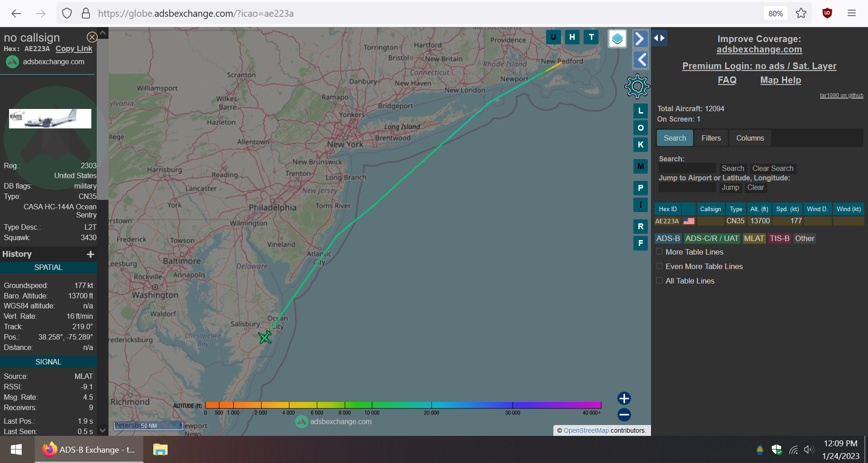The width and height of the screenshot is (868, 463).
Task: Toggle the M map button
Action: click(641, 166)
